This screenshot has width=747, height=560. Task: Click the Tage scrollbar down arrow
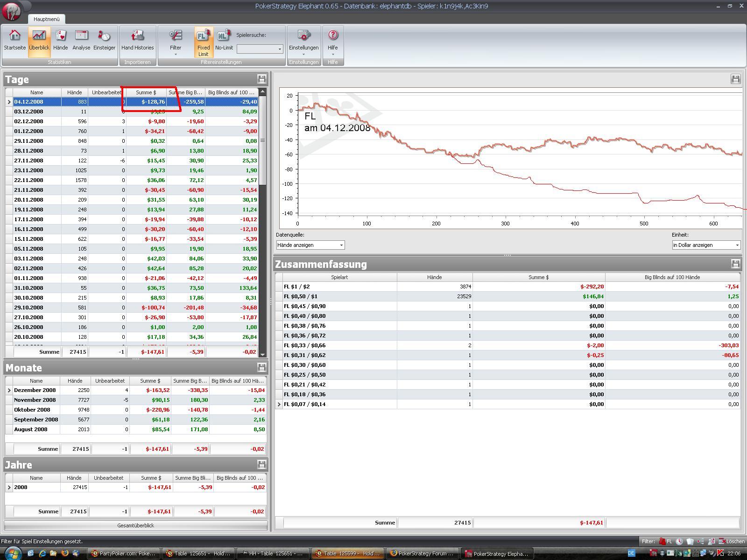262,355
